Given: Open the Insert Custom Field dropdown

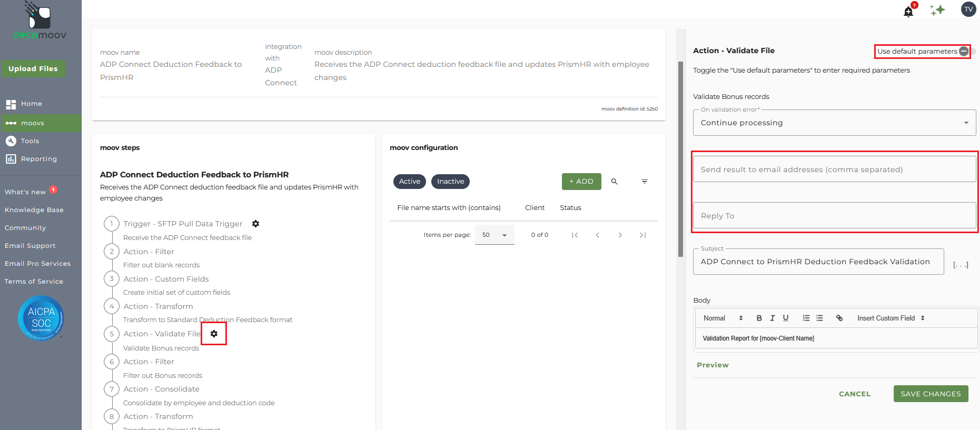Looking at the screenshot, I should point(891,318).
